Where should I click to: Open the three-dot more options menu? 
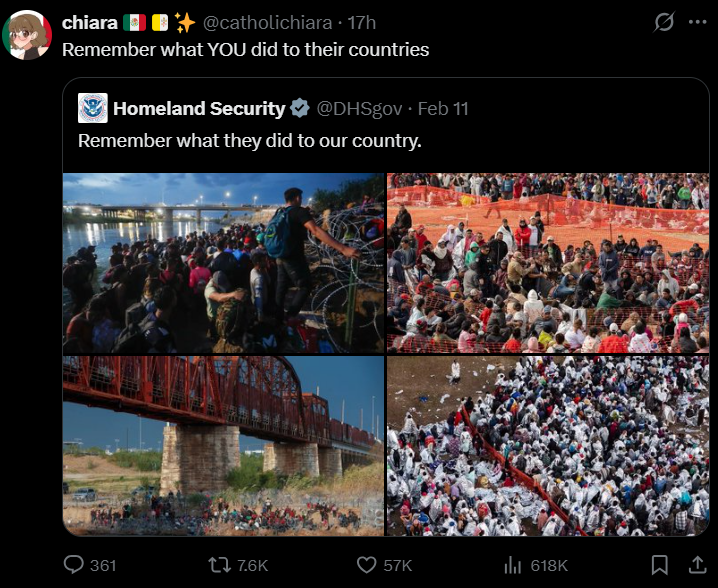click(697, 22)
